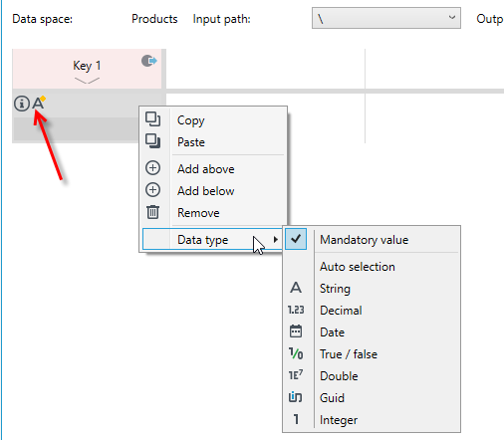
Task: Click the Guid identifier icon
Action: pyautogui.click(x=296, y=397)
